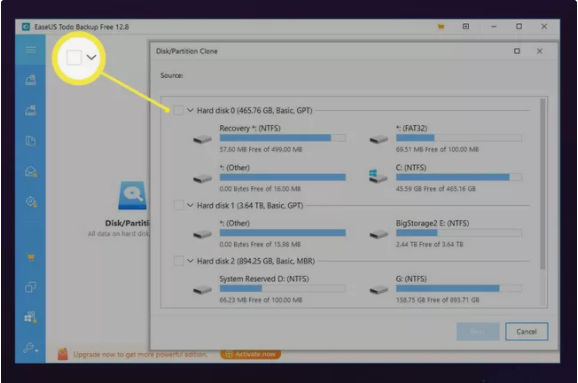Screen dimensions: 578x383
Task: Select the Hard disk 2 (894.25 GB, Basic, MBR) label
Action: [256, 261]
